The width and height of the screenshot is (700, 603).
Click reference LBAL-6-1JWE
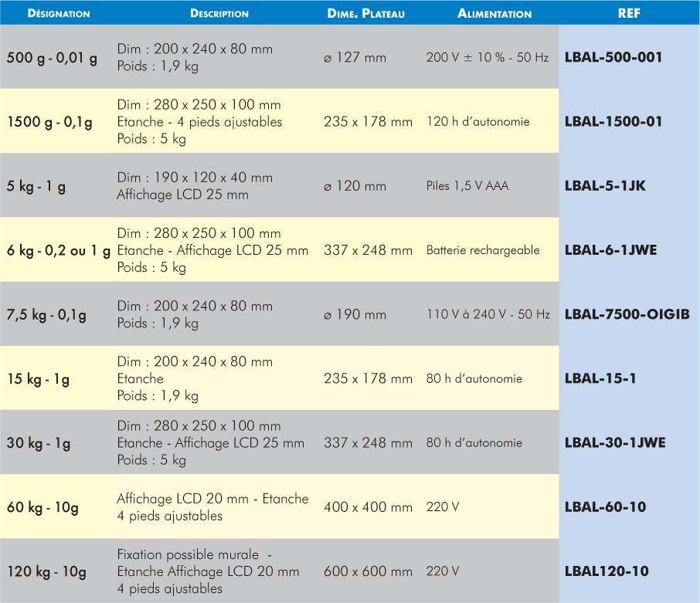610,250
